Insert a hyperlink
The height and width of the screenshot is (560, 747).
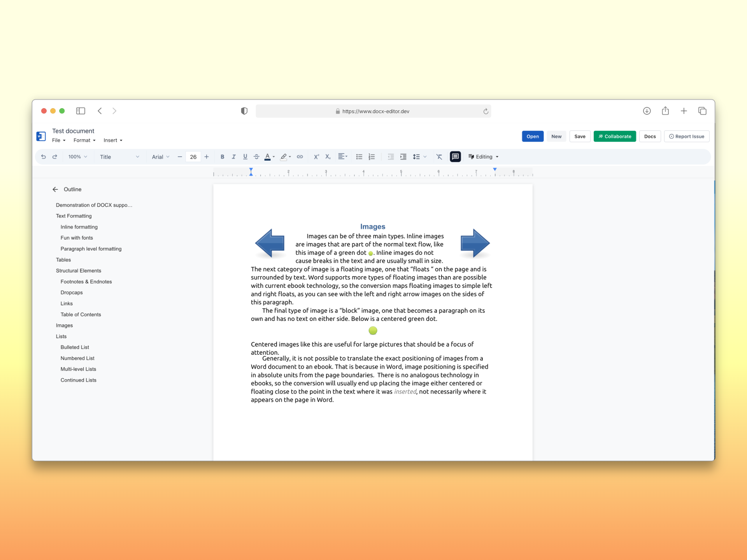pos(300,157)
